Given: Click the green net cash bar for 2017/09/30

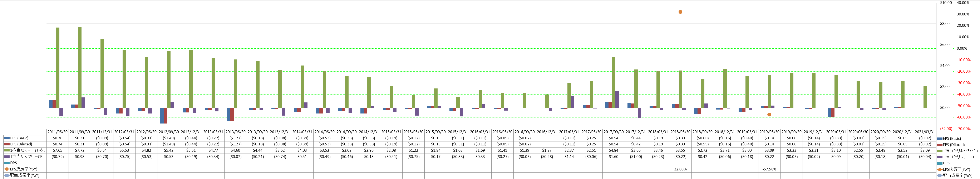Looking at the screenshot, I should click(x=614, y=82).
